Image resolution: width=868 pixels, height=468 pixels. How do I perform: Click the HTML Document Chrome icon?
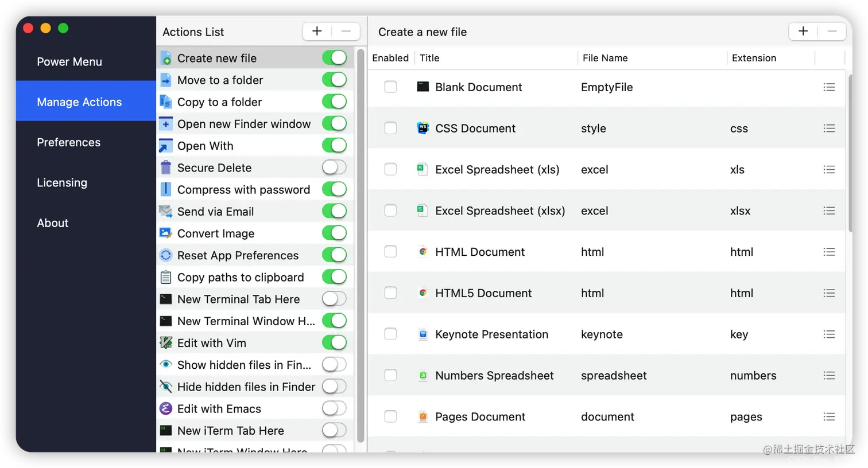pos(423,252)
